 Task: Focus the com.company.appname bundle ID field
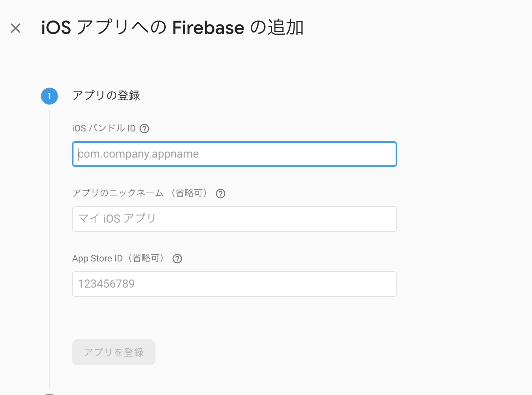tap(234, 154)
